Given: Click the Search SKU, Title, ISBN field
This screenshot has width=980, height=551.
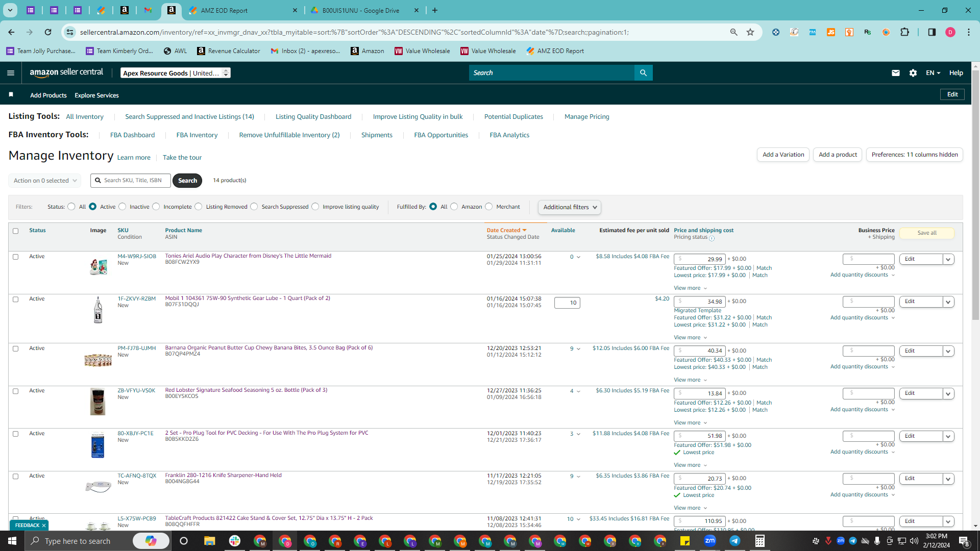Looking at the screenshot, I should pyautogui.click(x=131, y=181).
